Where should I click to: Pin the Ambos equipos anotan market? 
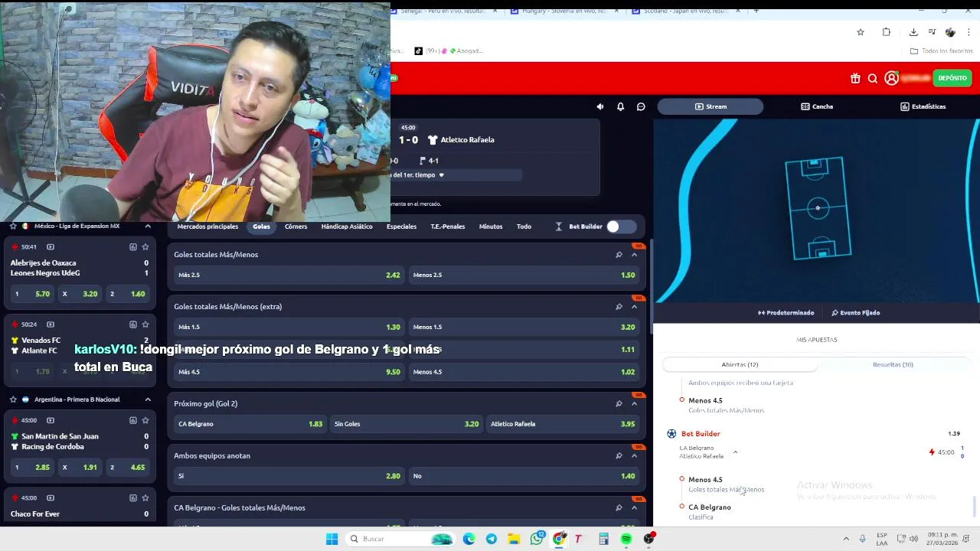click(619, 455)
